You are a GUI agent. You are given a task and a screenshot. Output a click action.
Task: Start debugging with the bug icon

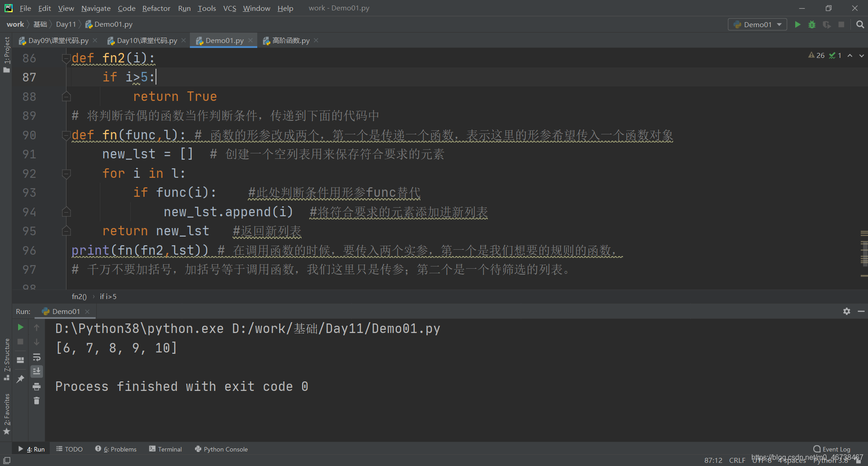coord(812,24)
